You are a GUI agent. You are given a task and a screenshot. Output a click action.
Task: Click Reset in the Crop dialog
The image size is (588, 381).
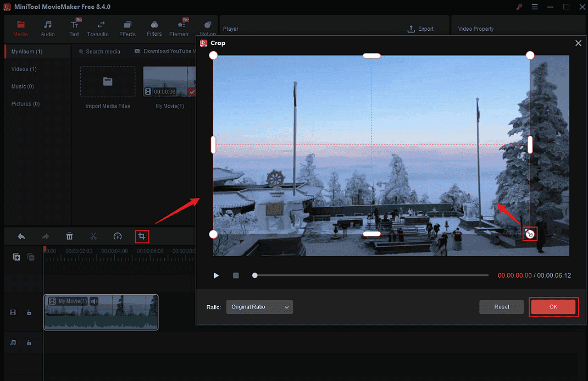[501, 307]
